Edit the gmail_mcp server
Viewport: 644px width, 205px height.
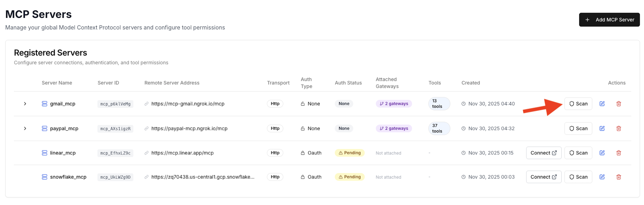(x=602, y=104)
